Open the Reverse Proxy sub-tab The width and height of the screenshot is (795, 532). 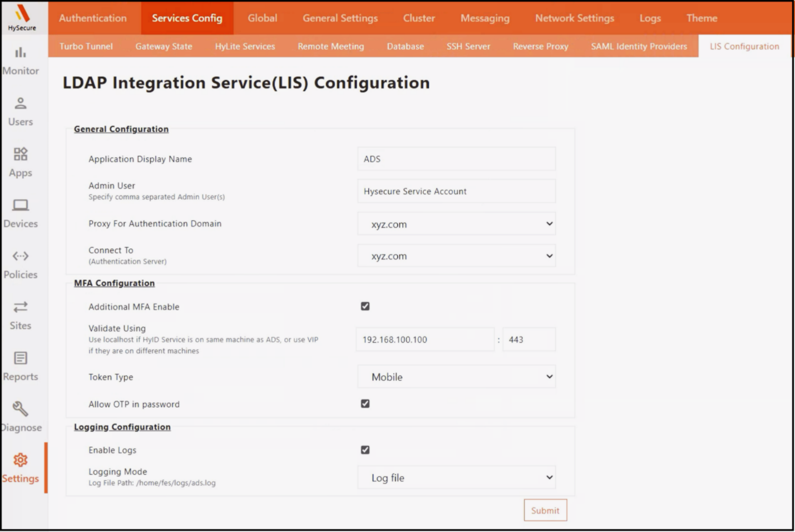pyautogui.click(x=540, y=46)
